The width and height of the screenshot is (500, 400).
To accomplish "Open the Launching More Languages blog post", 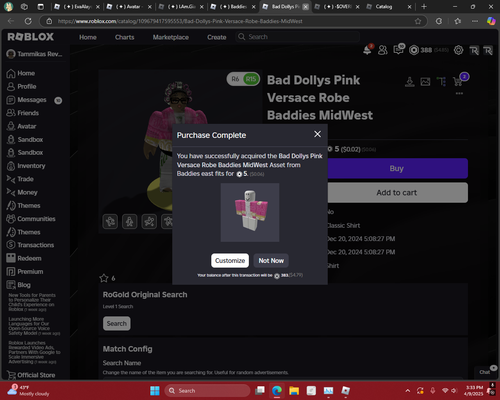I will coord(34,326).
